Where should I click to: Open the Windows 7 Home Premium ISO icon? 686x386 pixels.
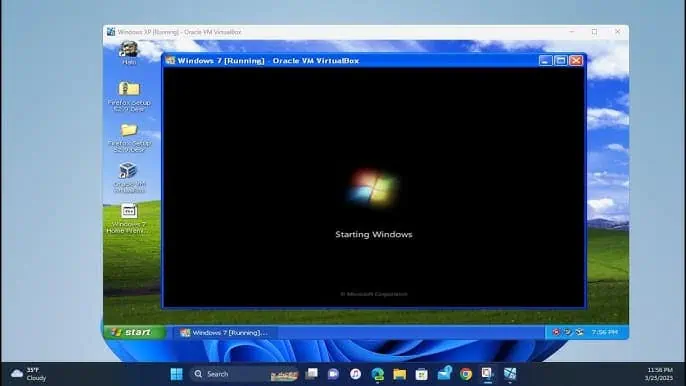[x=129, y=218]
